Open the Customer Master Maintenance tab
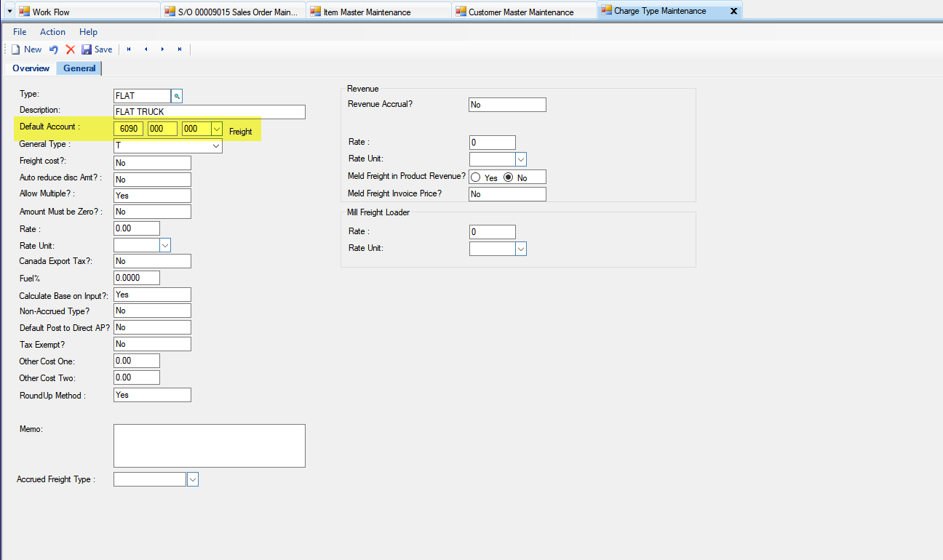Viewport: 943px width, 560px height. tap(522, 11)
